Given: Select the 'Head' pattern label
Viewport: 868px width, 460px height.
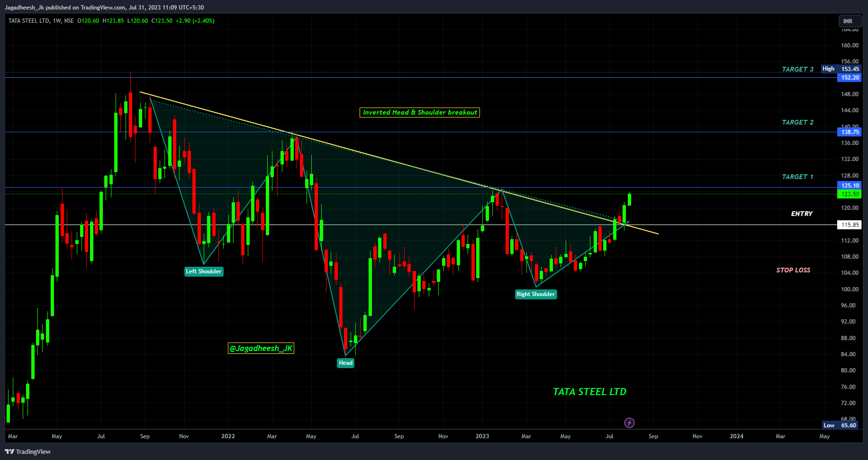Looking at the screenshot, I should (x=345, y=363).
